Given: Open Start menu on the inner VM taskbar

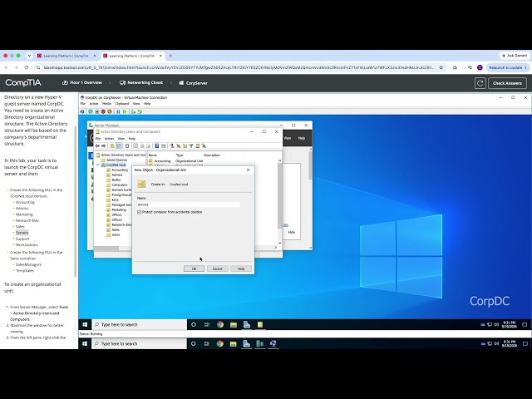Looking at the screenshot, I should tap(85, 325).
